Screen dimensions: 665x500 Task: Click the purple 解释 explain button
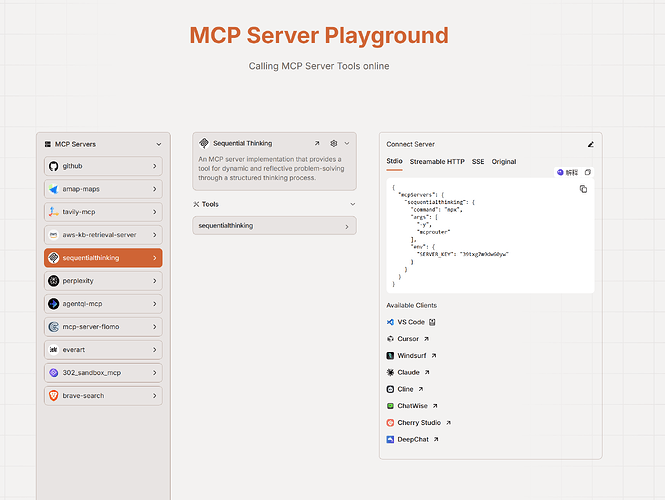(567, 172)
